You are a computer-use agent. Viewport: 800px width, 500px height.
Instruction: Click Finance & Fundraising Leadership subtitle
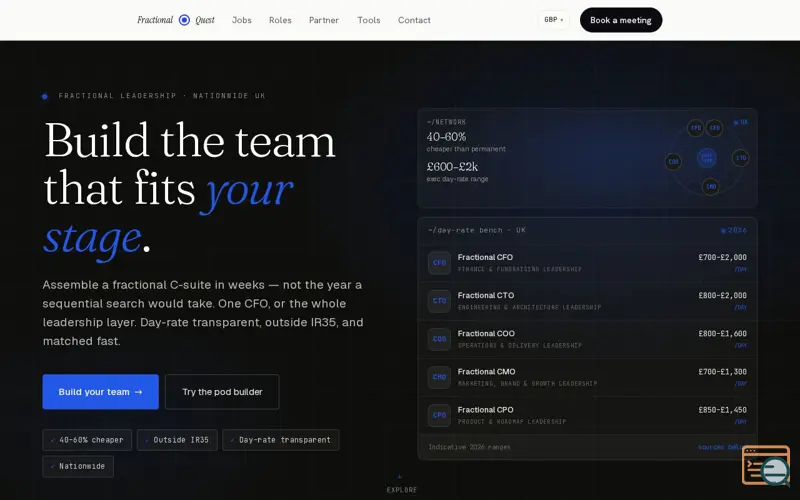point(519,269)
